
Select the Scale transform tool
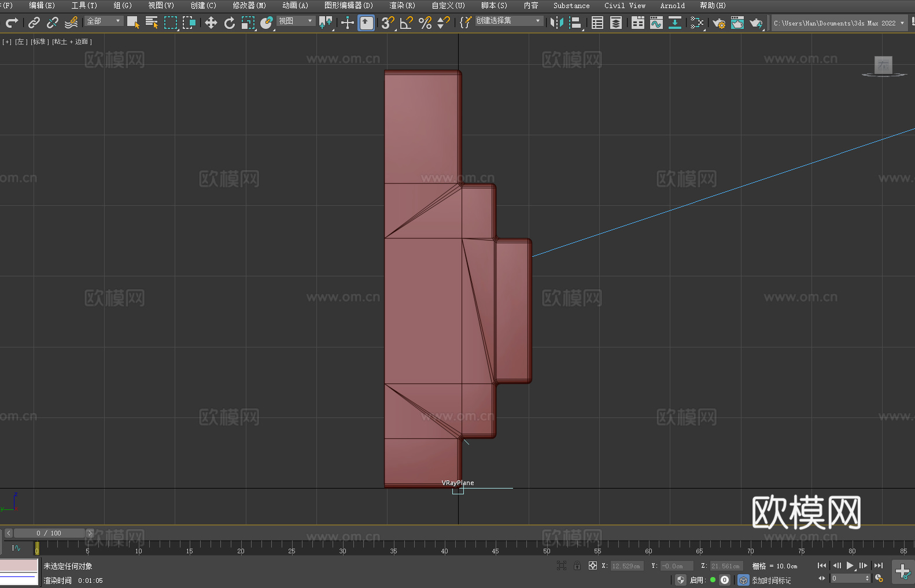(248, 23)
